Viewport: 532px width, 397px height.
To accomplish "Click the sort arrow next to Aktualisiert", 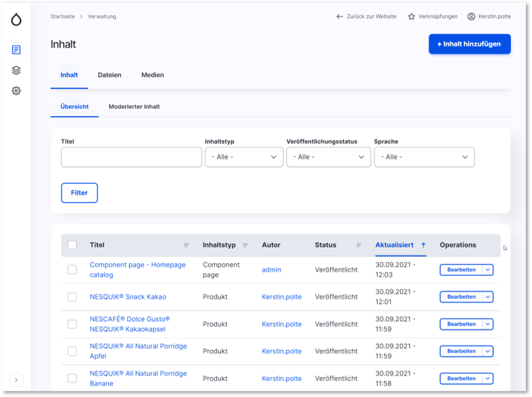I will 423,245.
